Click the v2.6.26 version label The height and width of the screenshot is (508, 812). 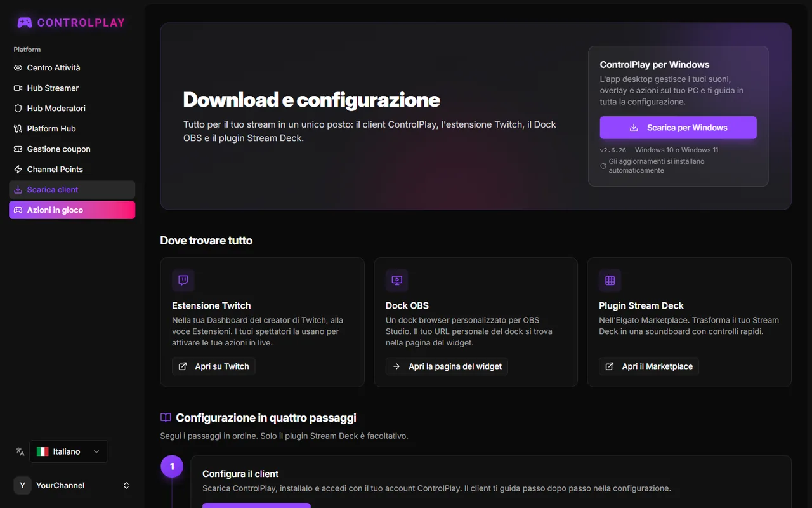coord(613,150)
